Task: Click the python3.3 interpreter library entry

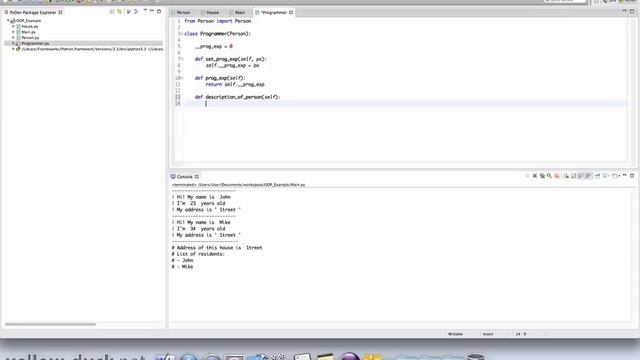Action: [x=92, y=49]
